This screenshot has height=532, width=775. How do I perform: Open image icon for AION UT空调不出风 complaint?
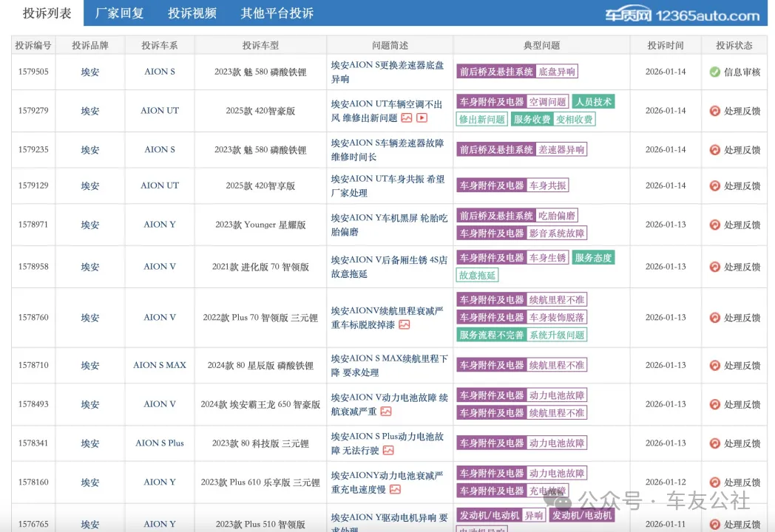click(407, 117)
